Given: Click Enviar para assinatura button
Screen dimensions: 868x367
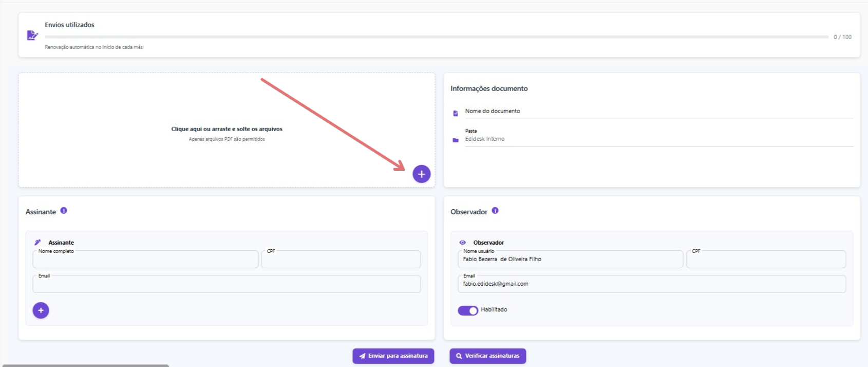Looking at the screenshot, I should [x=393, y=356].
